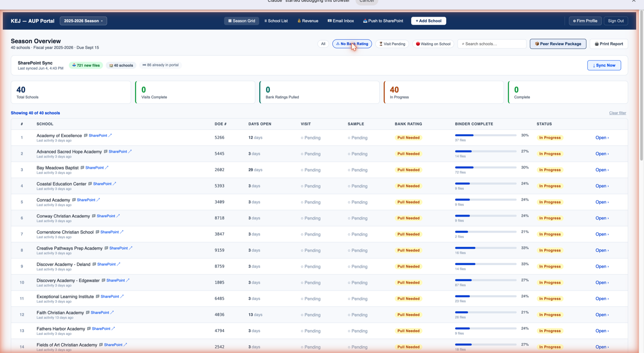The image size is (644, 353).
Task: Open the Email Inbox tab
Action: [x=341, y=21]
